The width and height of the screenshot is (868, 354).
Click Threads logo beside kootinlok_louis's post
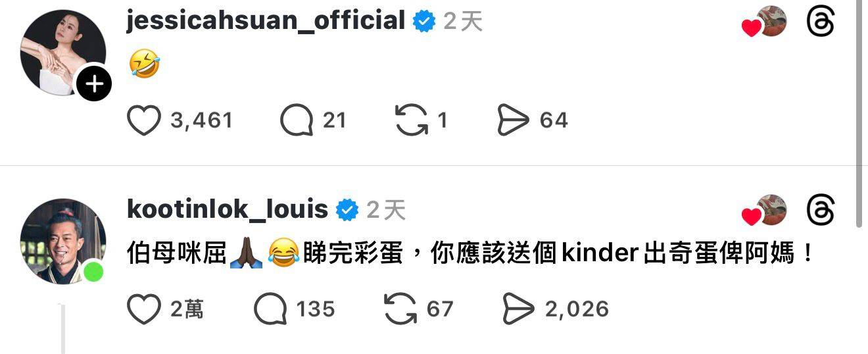pyautogui.click(x=821, y=212)
